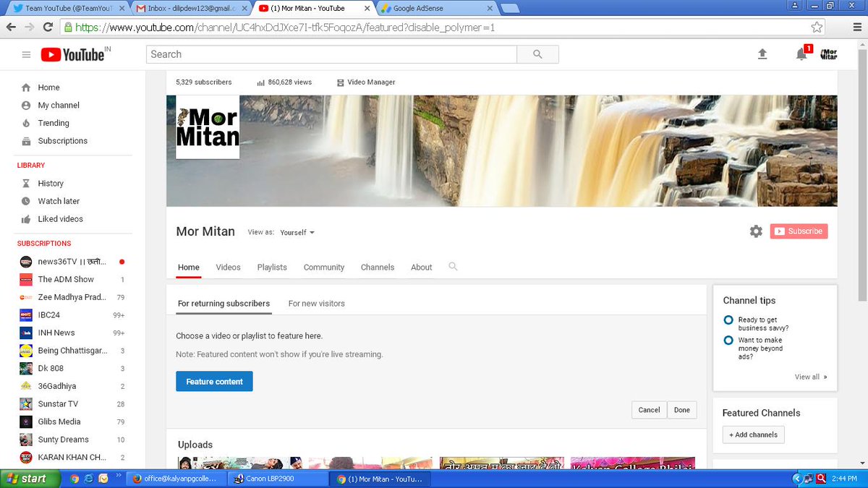Viewport: 868px width, 488px height.
Task: Click the search magnifier button
Action: [537, 54]
